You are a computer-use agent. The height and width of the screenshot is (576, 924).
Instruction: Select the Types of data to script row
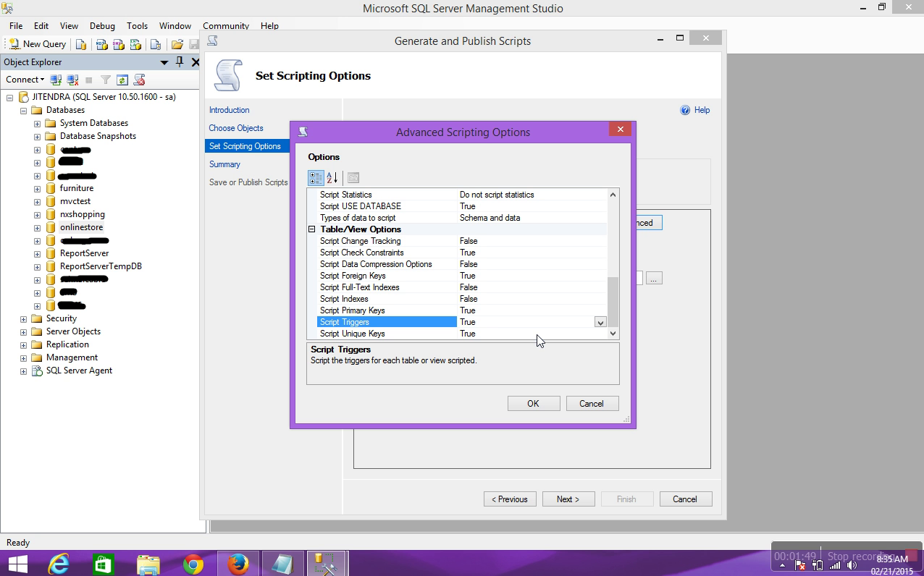pos(462,218)
